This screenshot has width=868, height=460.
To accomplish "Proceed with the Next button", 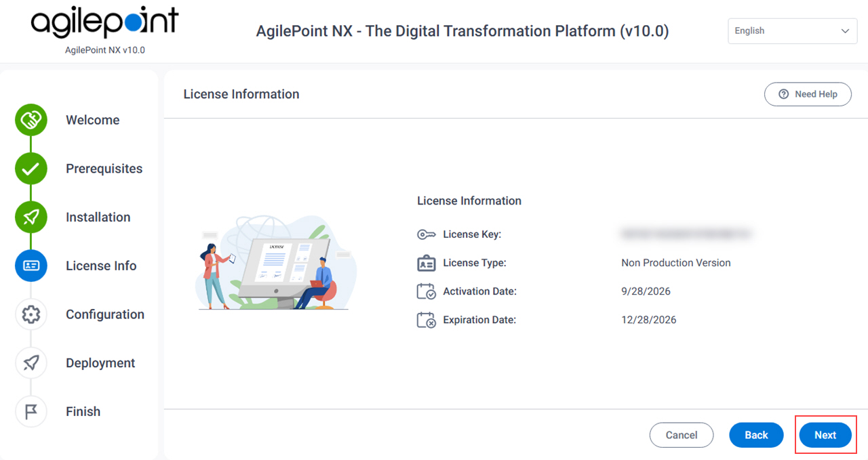I will [x=825, y=435].
